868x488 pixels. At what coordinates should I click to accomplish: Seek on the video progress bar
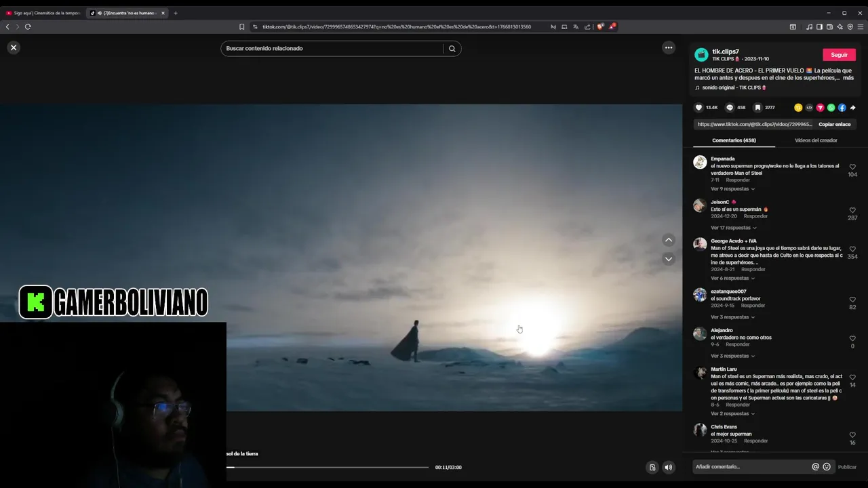(x=328, y=467)
